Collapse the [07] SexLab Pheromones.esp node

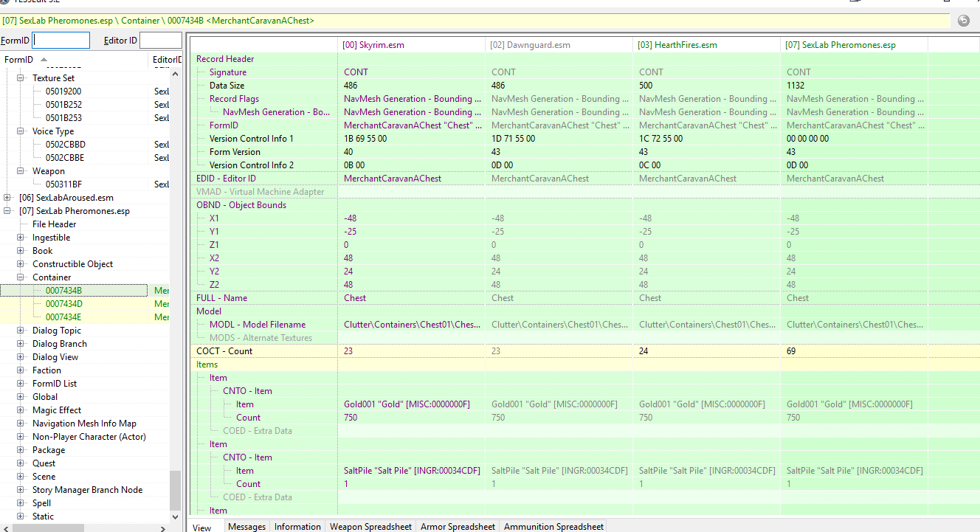coord(7,211)
